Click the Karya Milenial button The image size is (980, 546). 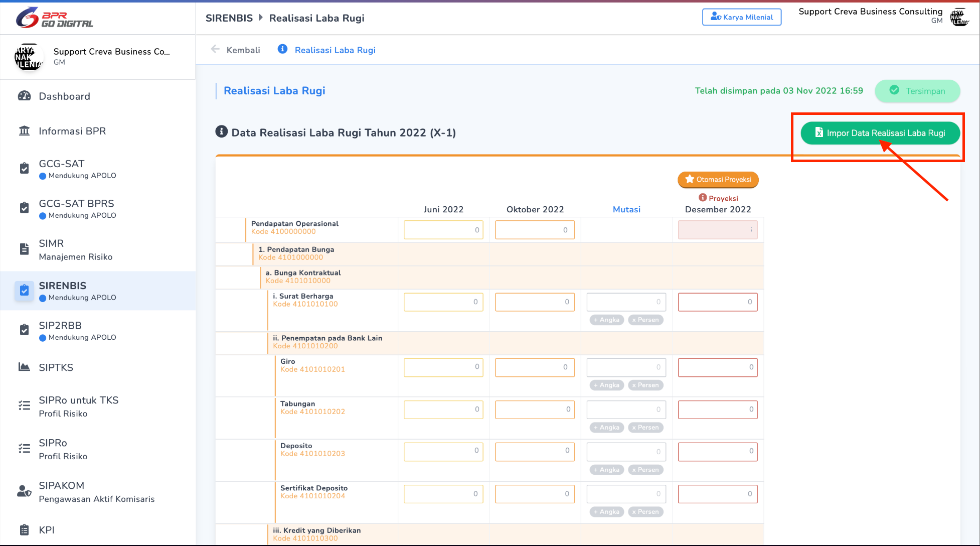(742, 17)
